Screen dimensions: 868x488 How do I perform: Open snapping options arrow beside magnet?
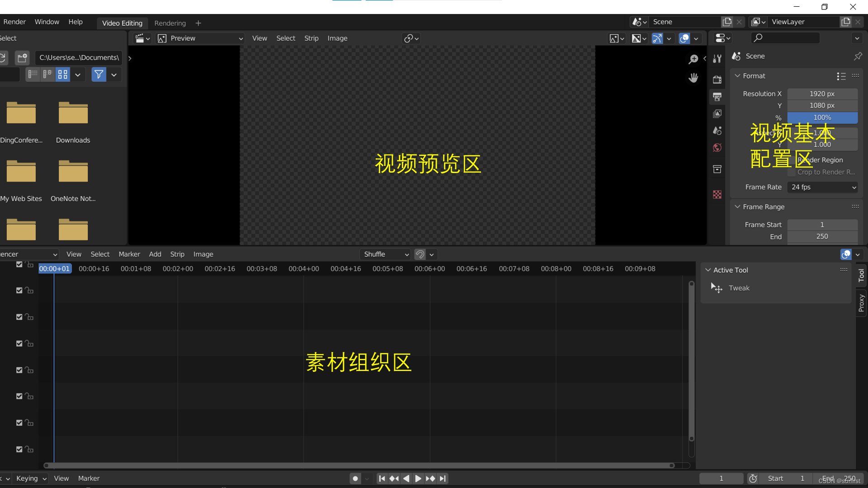tap(432, 254)
